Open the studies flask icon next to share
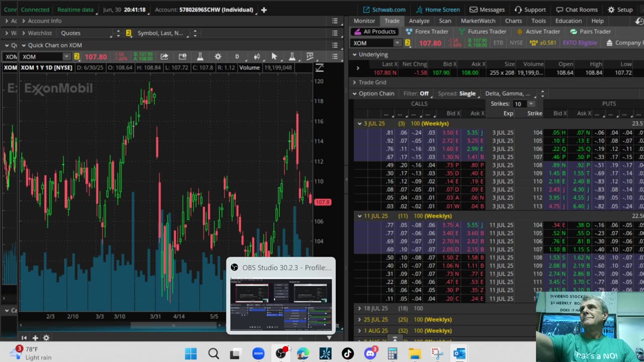The height and width of the screenshot is (362, 644). (x=200, y=56)
